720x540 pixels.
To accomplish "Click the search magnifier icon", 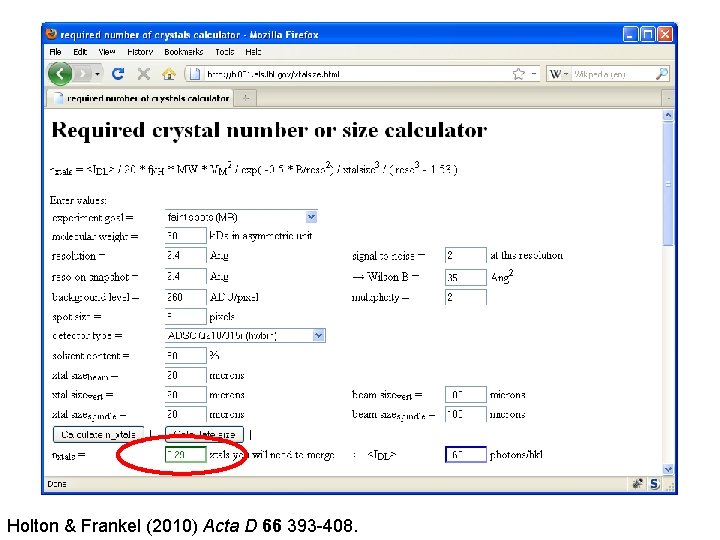I will [x=662, y=73].
